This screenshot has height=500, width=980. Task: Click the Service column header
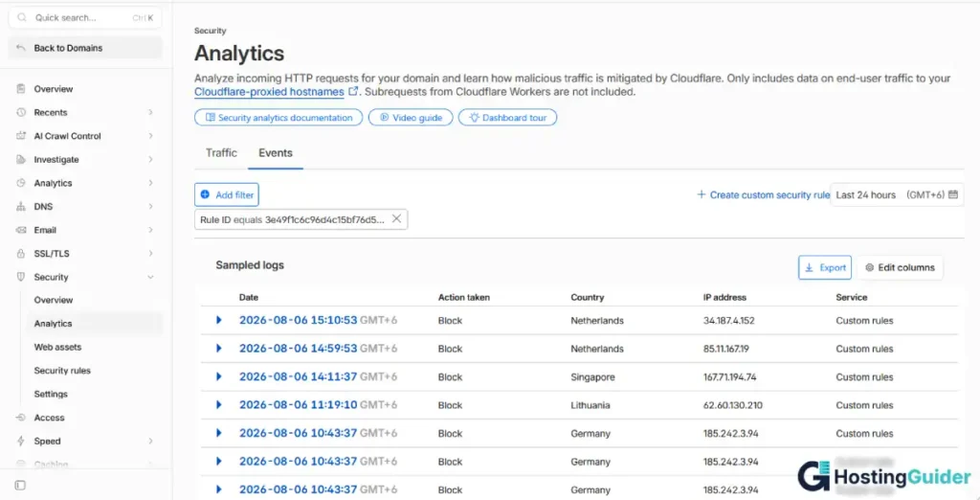(851, 297)
